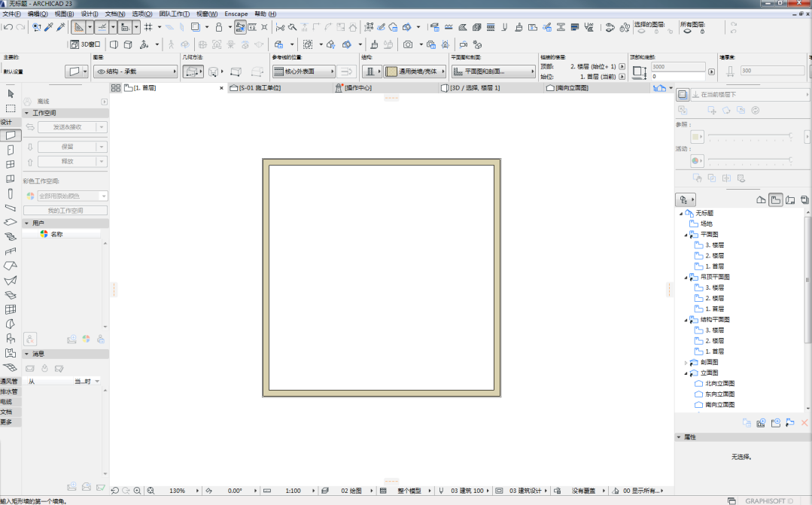This screenshot has width=812, height=505.
Task: Toggle the 所有图层 lock icon
Action: (x=703, y=31)
